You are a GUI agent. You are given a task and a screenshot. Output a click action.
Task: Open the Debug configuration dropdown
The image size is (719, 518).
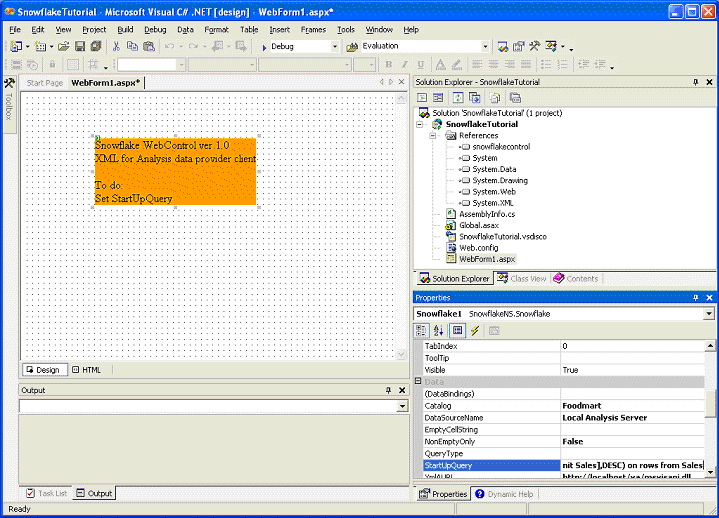tap(335, 46)
